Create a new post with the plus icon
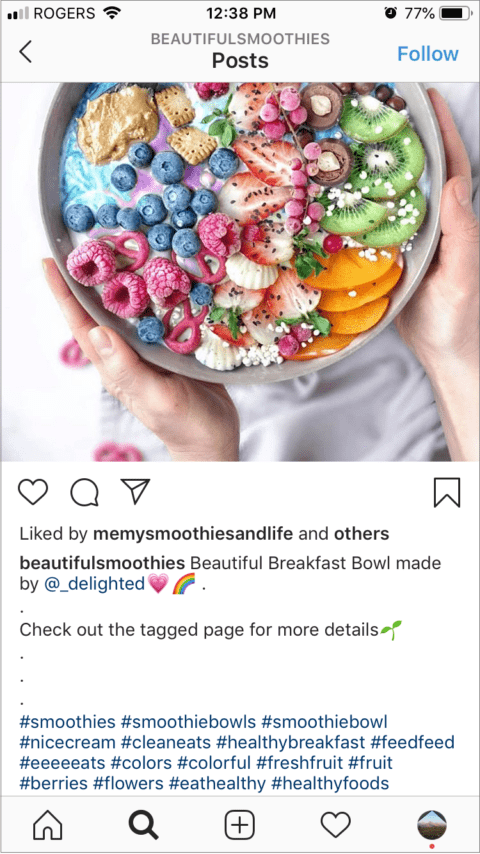The image size is (480, 854). (240, 825)
